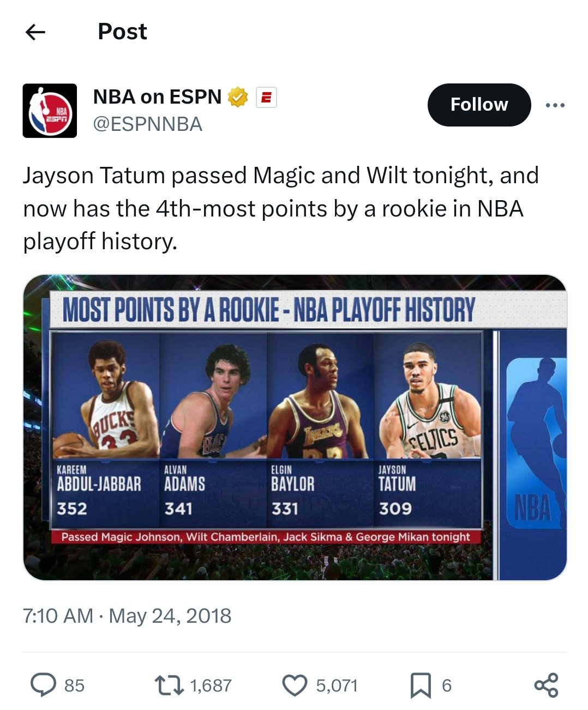The height and width of the screenshot is (710, 588).
Task: Click the Post header title
Action: tap(122, 32)
